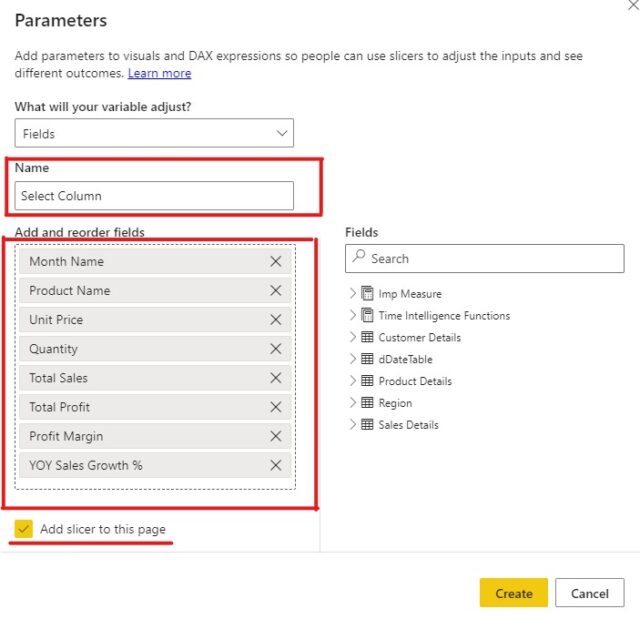Expand Time Intelligence Functions group
640x619 pixels.
tap(353, 315)
